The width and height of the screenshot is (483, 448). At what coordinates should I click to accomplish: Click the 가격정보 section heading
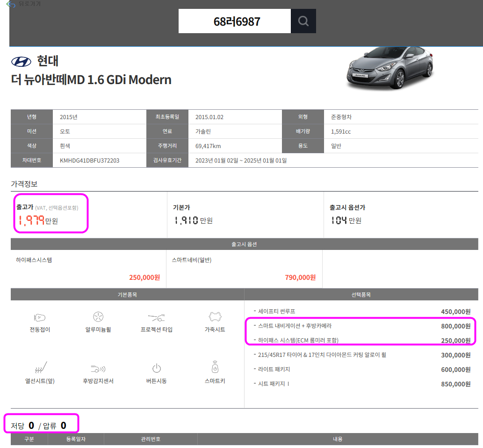point(24,184)
